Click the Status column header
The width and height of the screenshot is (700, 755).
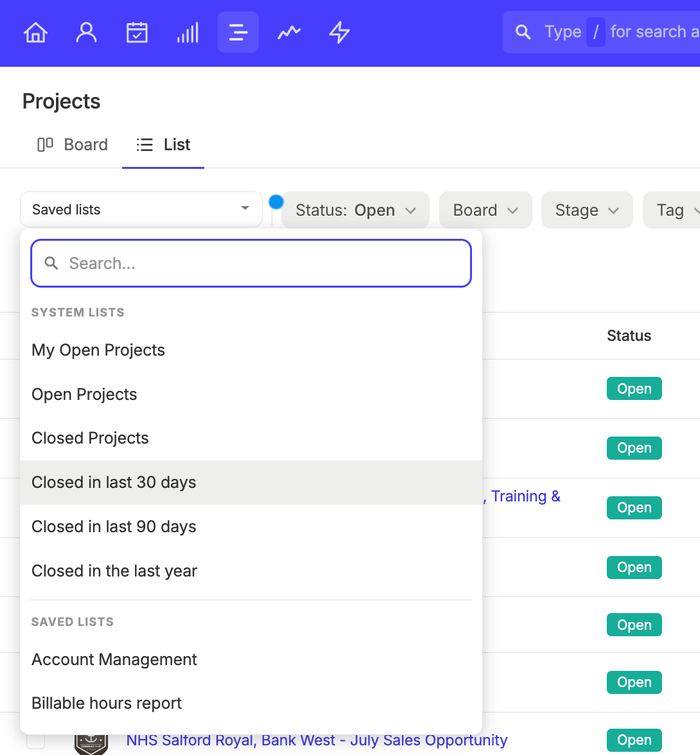[x=629, y=336]
